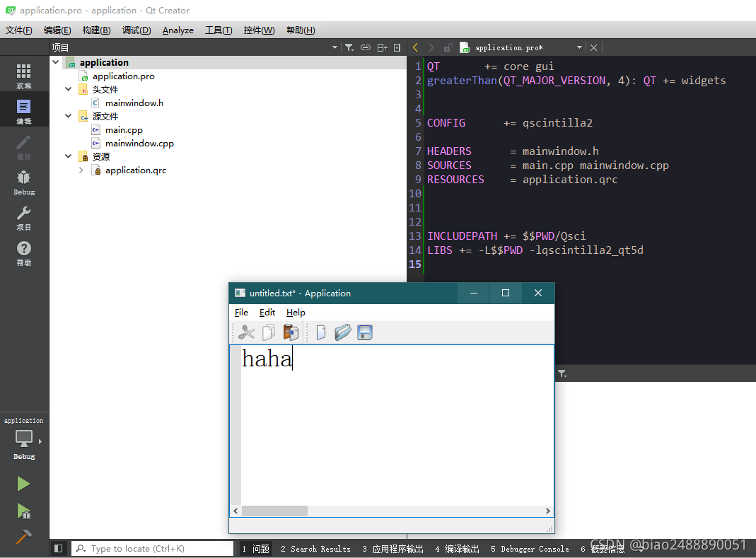The width and height of the screenshot is (756, 558).
Task: Open the Design mode icon
Action: click(x=23, y=147)
